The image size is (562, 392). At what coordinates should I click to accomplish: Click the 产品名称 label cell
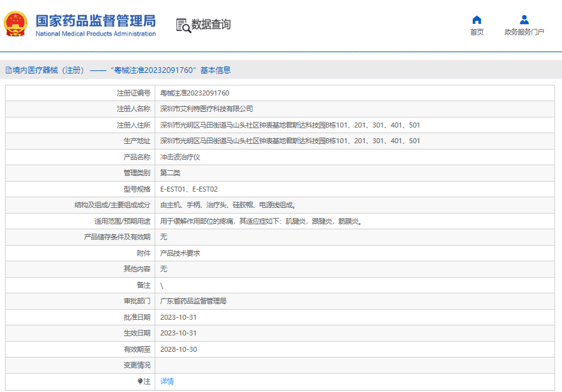tap(80, 157)
